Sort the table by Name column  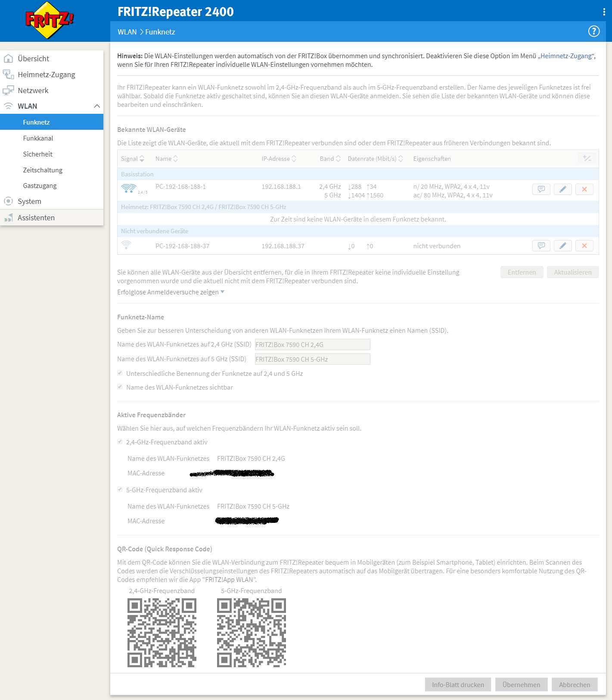(167, 159)
